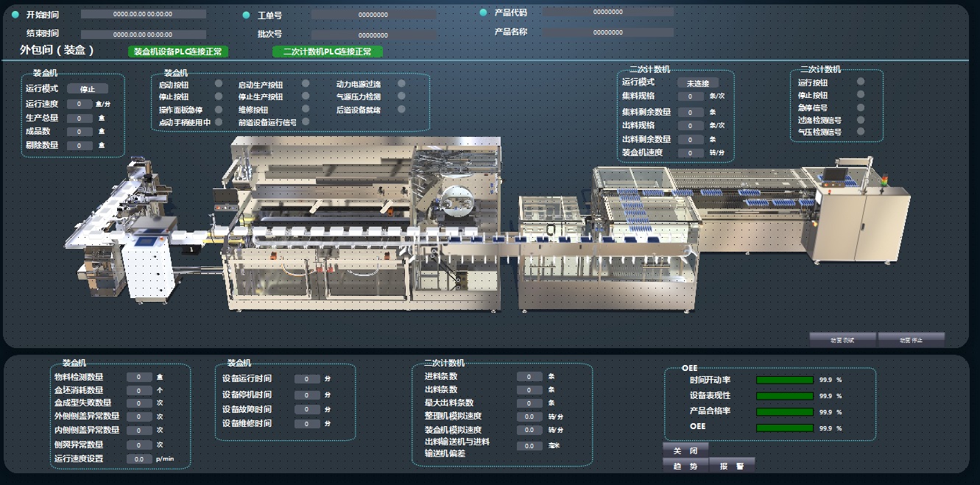Click the 前道设备运行信号 indicator lamp
This screenshot has height=485, width=980.
306,121
